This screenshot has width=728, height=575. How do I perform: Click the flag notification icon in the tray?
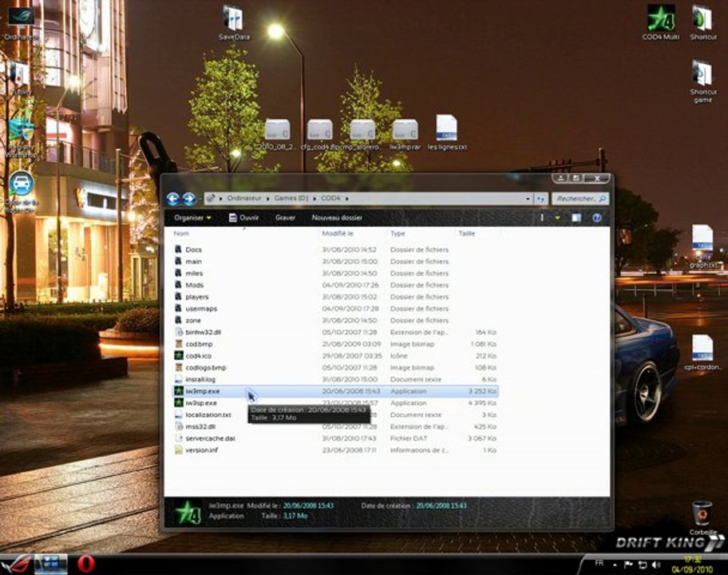tap(628, 565)
